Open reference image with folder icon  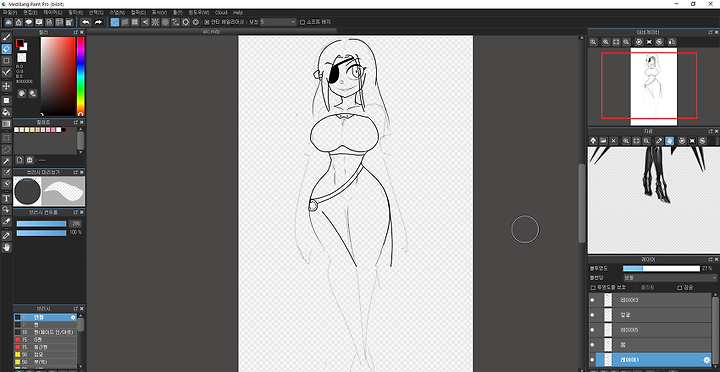tap(603, 141)
